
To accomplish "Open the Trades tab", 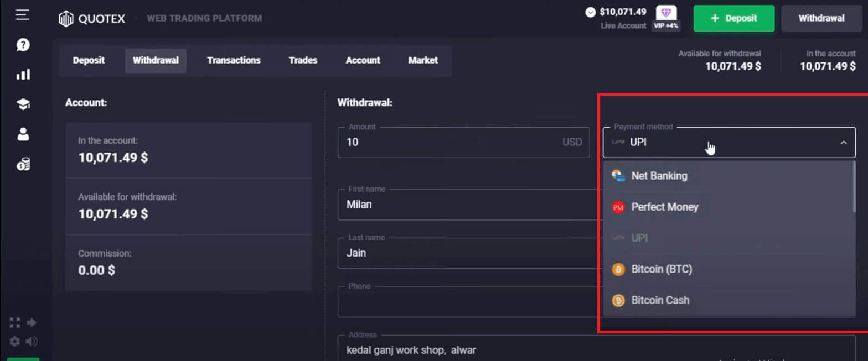I will (x=303, y=60).
